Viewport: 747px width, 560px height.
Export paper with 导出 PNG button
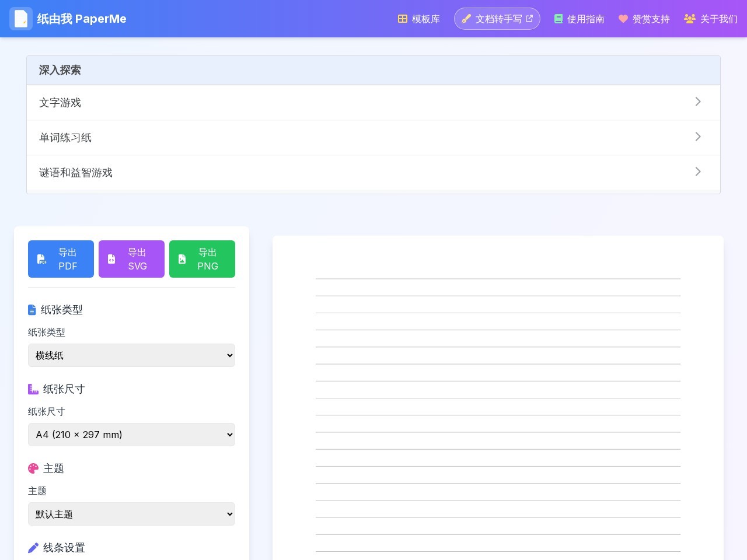[202, 259]
